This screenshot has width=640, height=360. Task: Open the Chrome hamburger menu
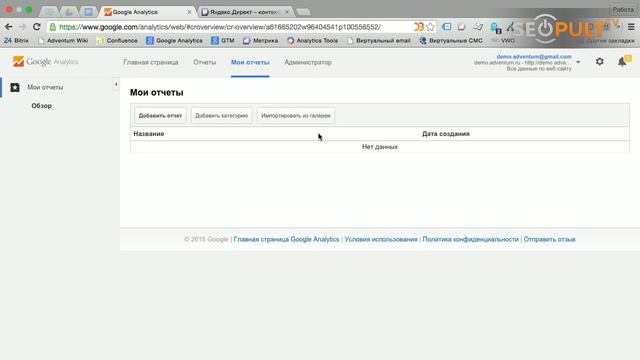[631, 27]
